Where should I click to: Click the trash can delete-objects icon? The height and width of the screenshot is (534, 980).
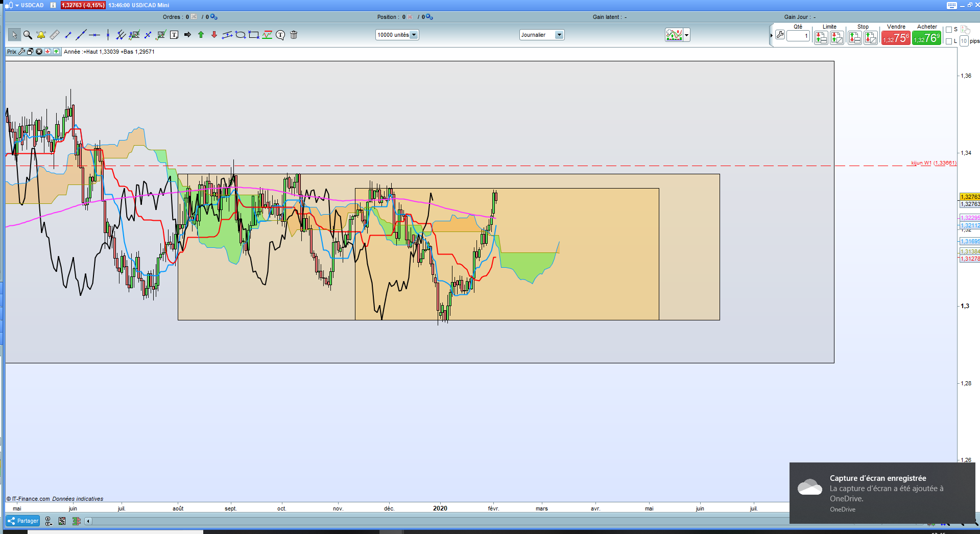click(x=294, y=35)
